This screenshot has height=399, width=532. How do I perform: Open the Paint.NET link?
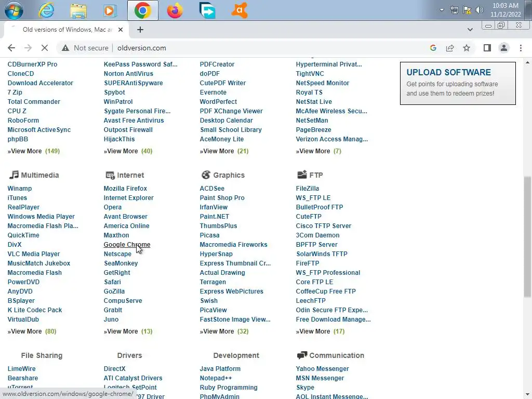pyautogui.click(x=215, y=217)
